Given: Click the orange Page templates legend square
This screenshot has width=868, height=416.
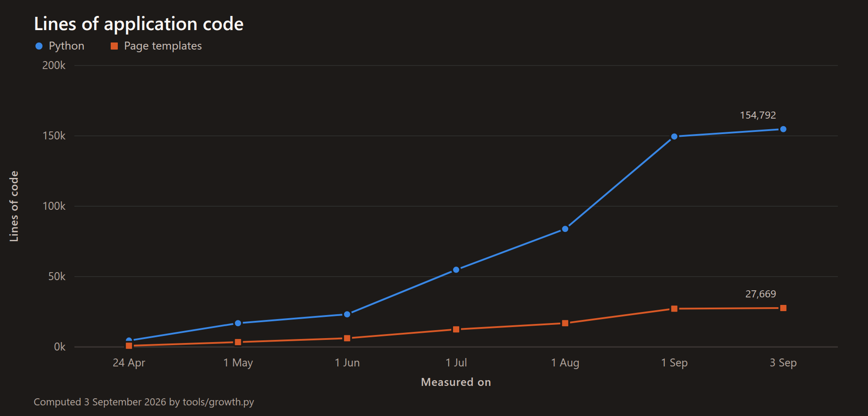Looking at the screenshot, I should (x=114, y=46).
